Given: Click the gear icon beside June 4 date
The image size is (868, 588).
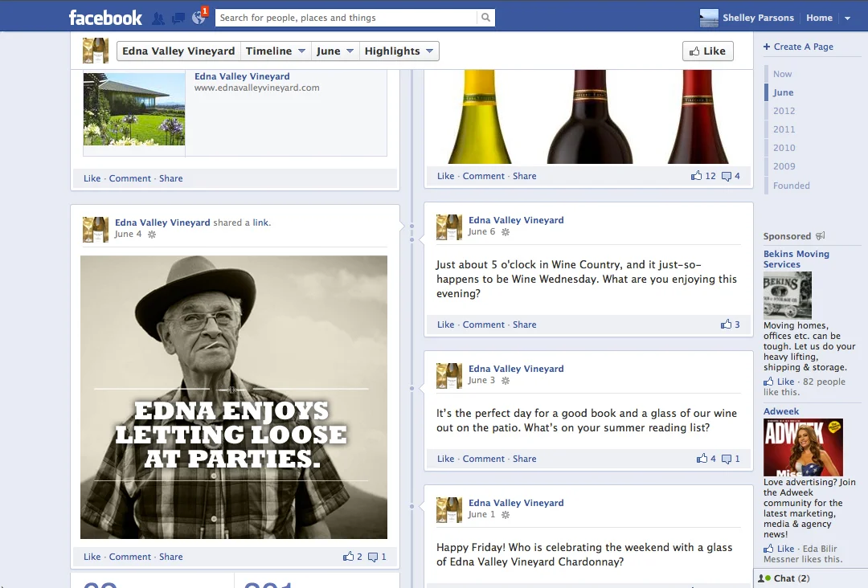Looking at the screenshot, I should 152,235.
